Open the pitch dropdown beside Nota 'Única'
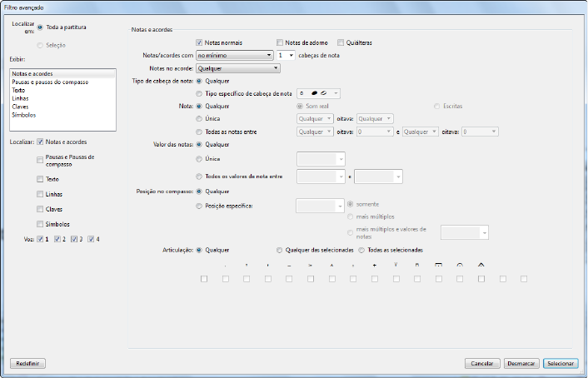 click(x=315, y=119)
